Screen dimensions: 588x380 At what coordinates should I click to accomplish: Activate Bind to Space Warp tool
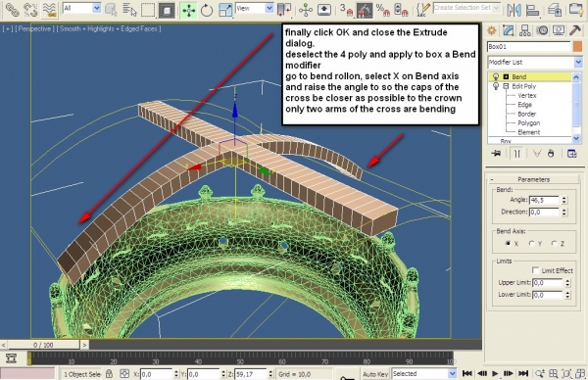click(49, 10)
